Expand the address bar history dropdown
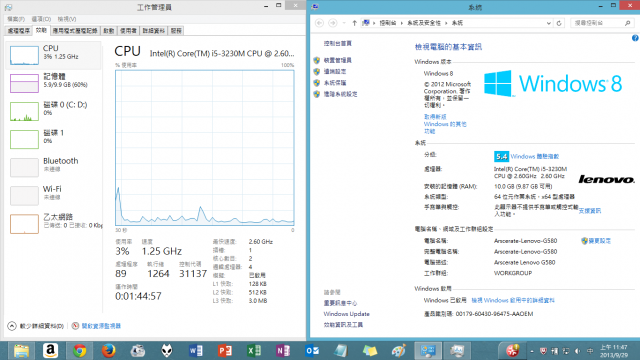Viewport: 640px width, 360px height. 549,23
